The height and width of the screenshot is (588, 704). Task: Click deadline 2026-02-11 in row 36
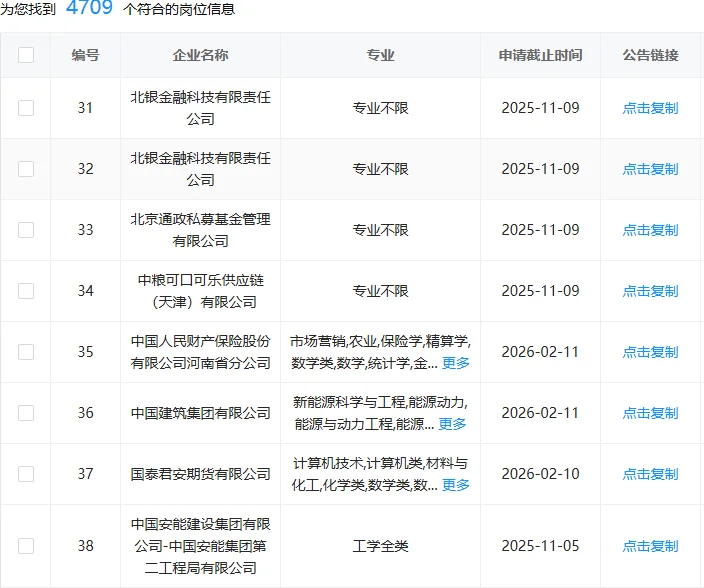[541, 413]
